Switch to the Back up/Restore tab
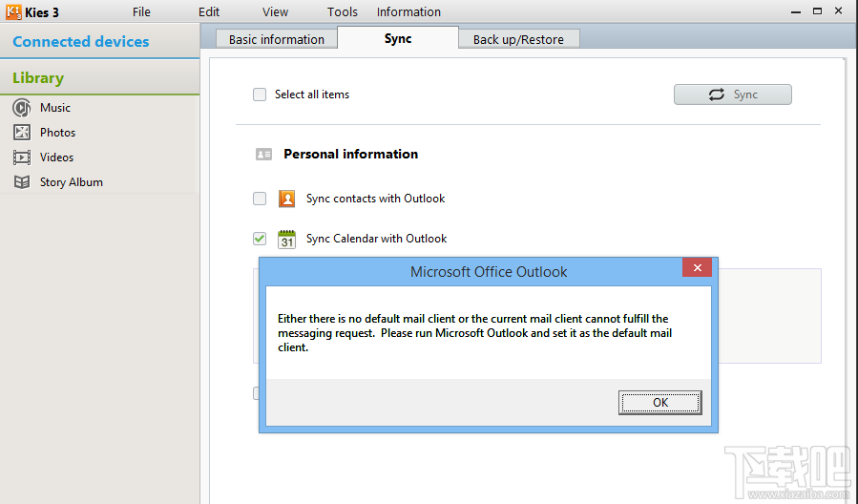Viewport: 858px width, 504px height. (x=519, y=39)
